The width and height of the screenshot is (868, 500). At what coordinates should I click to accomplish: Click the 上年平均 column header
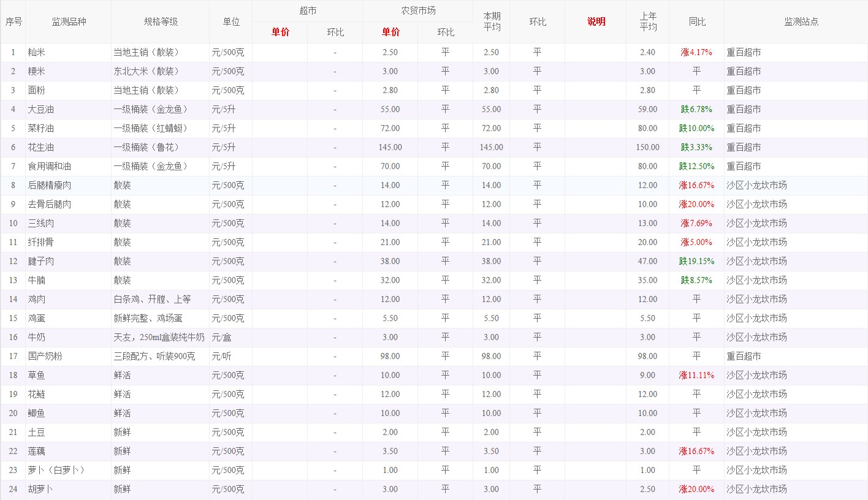tap(648, 21)
